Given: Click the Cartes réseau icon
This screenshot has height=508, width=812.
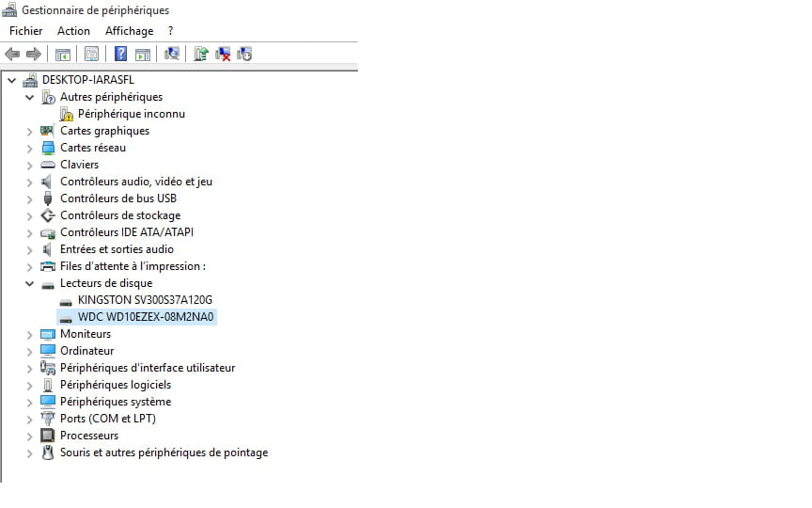Looking at the screenshot, I should pyautogui.click(x=48, y=148).
